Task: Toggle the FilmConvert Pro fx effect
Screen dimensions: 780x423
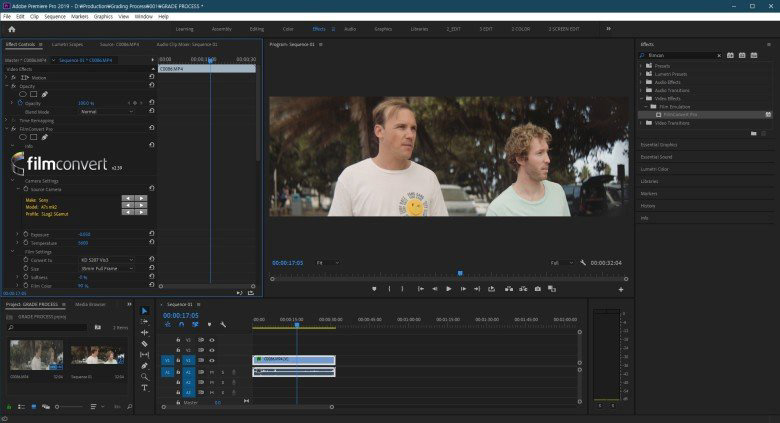Action: (x=13, y=128)
